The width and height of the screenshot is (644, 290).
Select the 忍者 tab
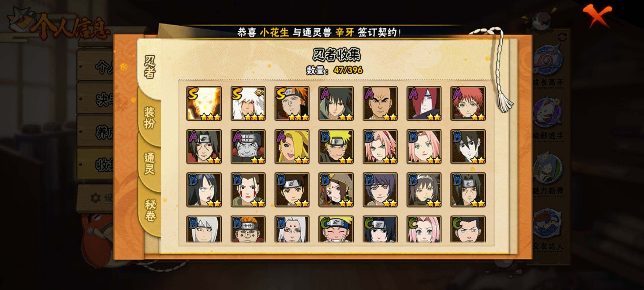149,67
